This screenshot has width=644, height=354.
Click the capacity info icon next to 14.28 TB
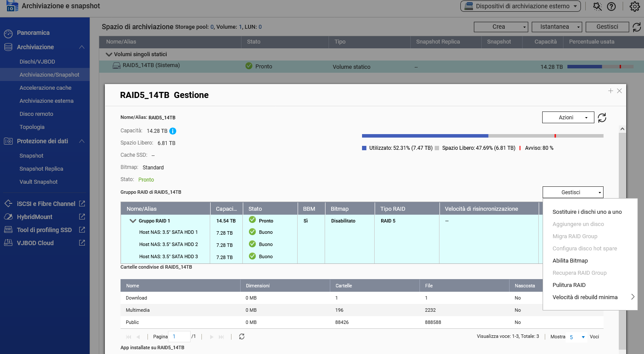click(173, 131)
